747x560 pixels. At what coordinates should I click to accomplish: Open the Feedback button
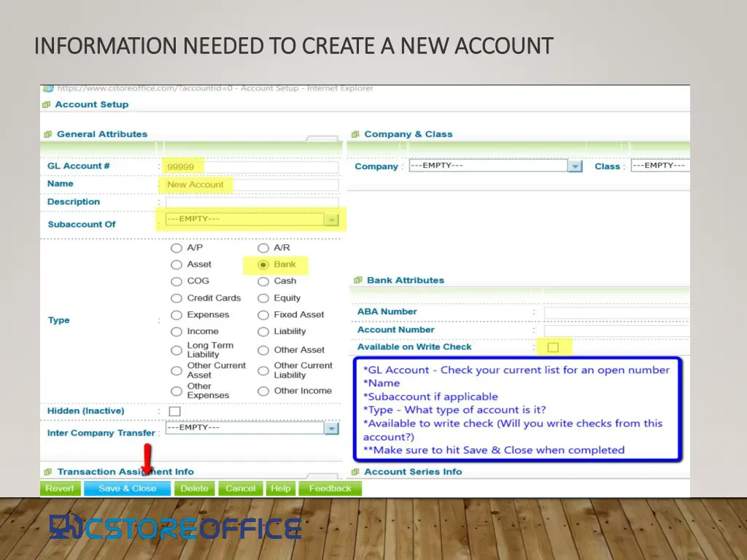pyautogui.click(x=330, y=489)
